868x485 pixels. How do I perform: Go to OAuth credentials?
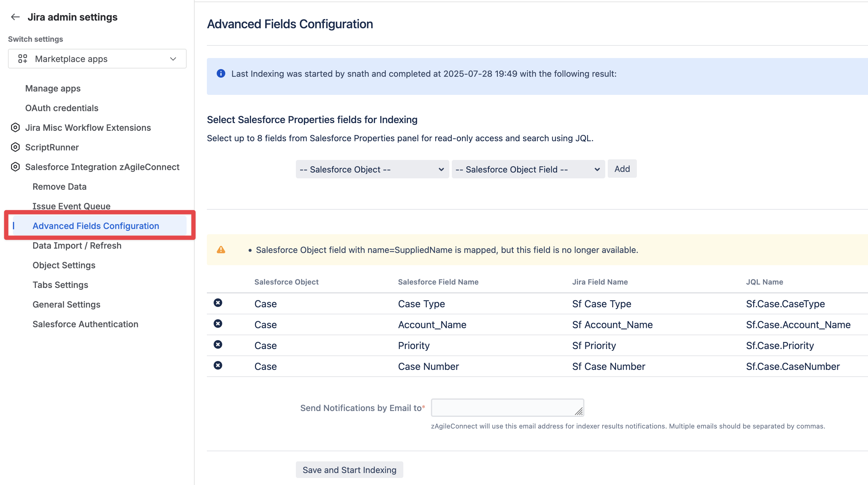[x=62, y=108]
